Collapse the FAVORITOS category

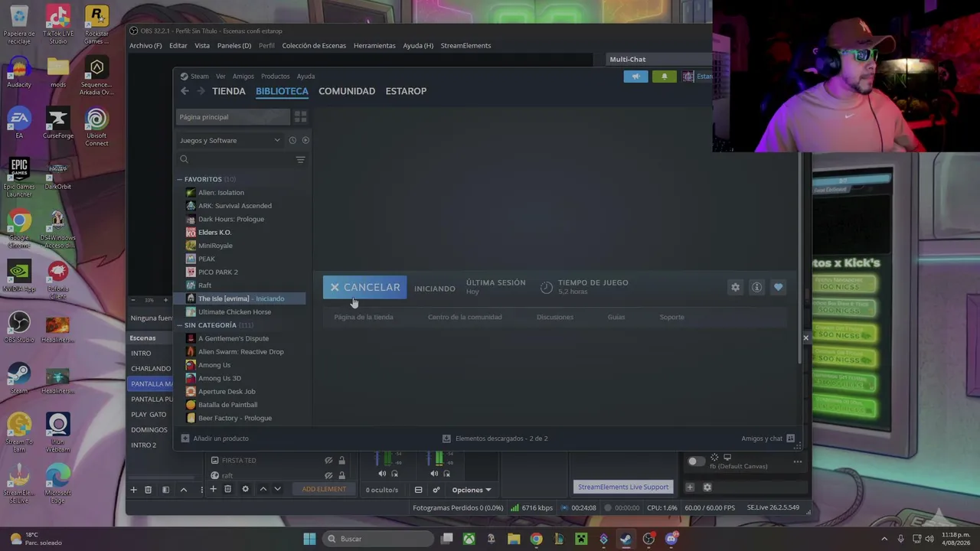(180, 179)
